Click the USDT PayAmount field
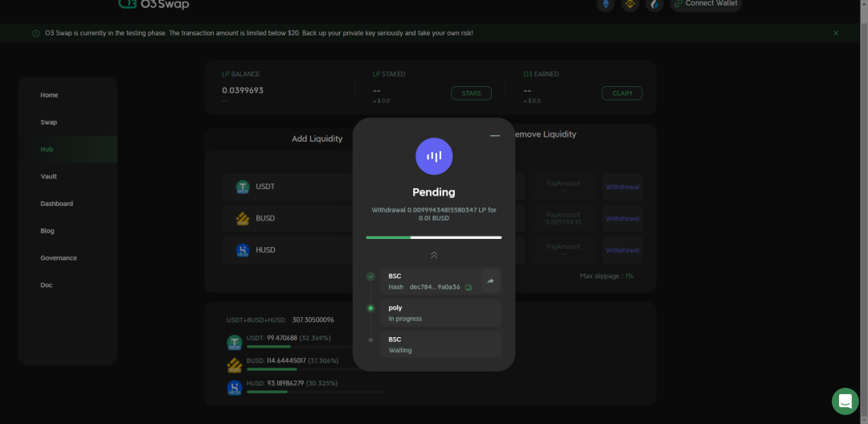868x424 pixels. point(563,187)
